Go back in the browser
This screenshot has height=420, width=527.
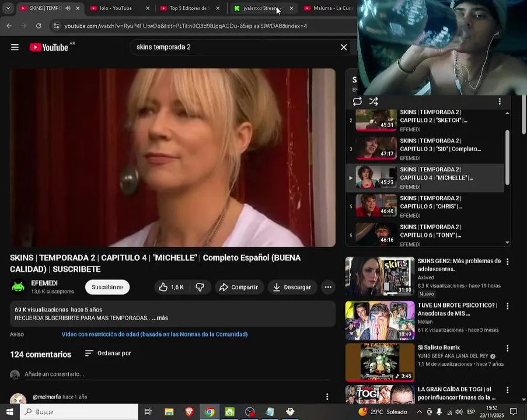pos(9,26)
